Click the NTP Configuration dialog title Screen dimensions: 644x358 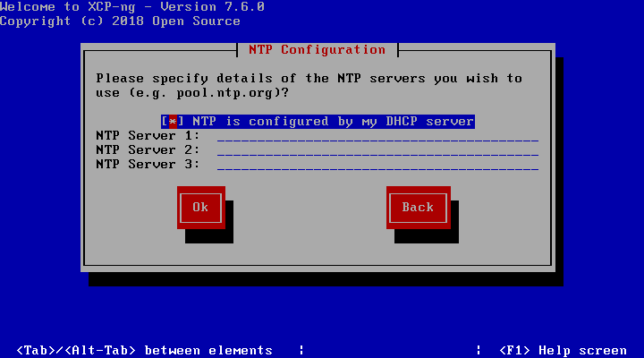[x=317, y=50]
